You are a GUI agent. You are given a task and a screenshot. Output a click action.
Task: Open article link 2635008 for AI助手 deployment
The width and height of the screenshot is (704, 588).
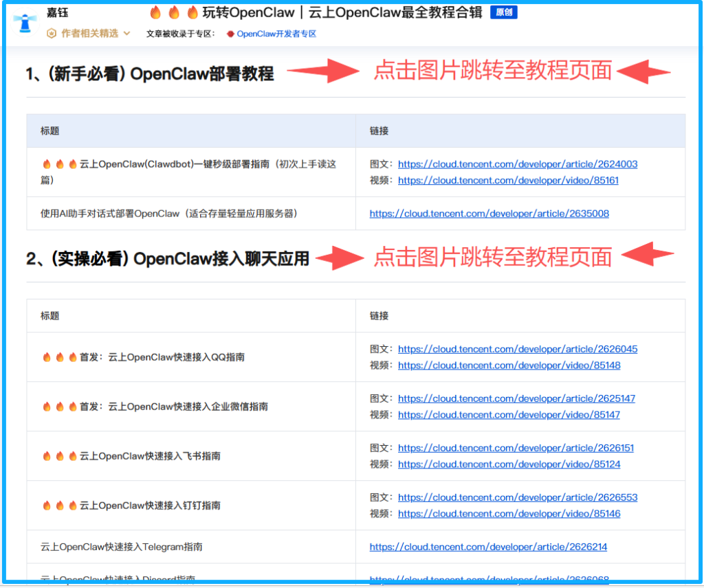pyautogui.click(x=489, y=214)
